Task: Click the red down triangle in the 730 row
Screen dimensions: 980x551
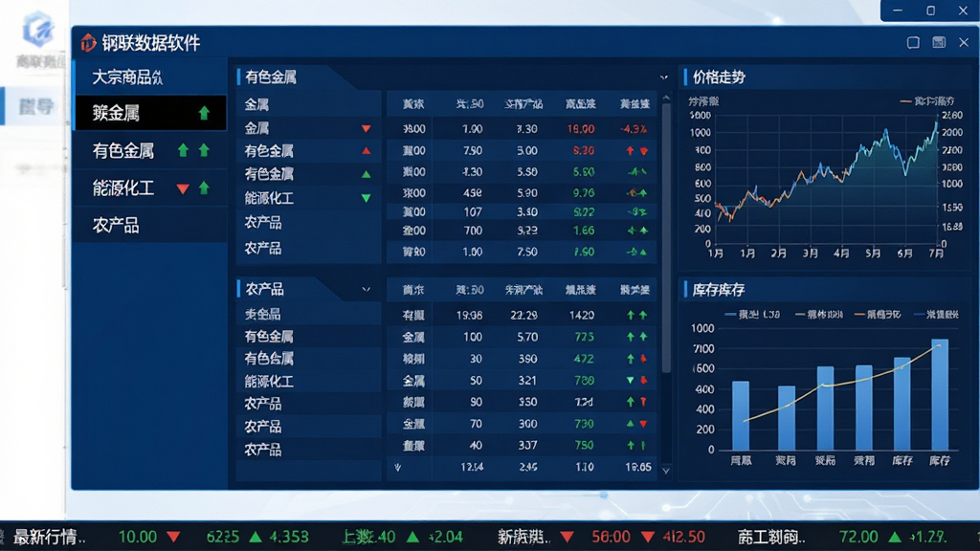Action: coord(643,424)
